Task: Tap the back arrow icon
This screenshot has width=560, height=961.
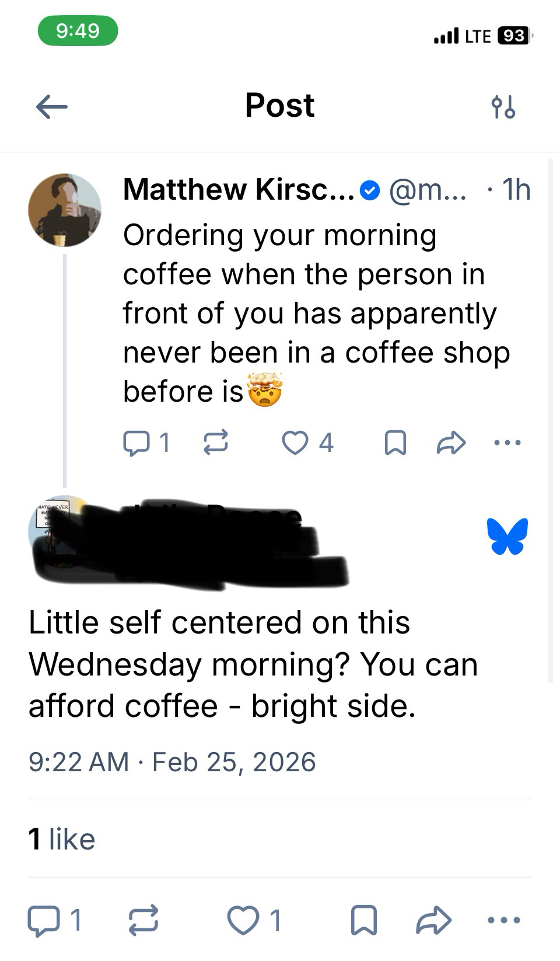Action: (51, 107)
